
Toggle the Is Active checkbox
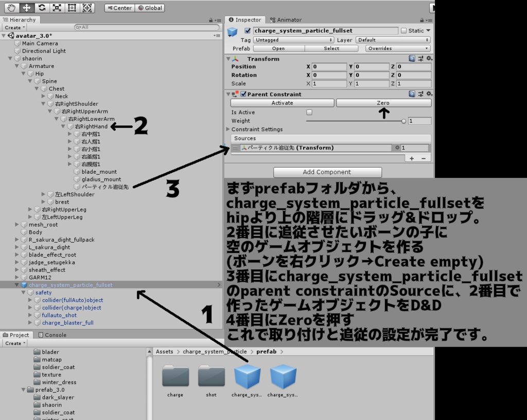coord(309,112)
